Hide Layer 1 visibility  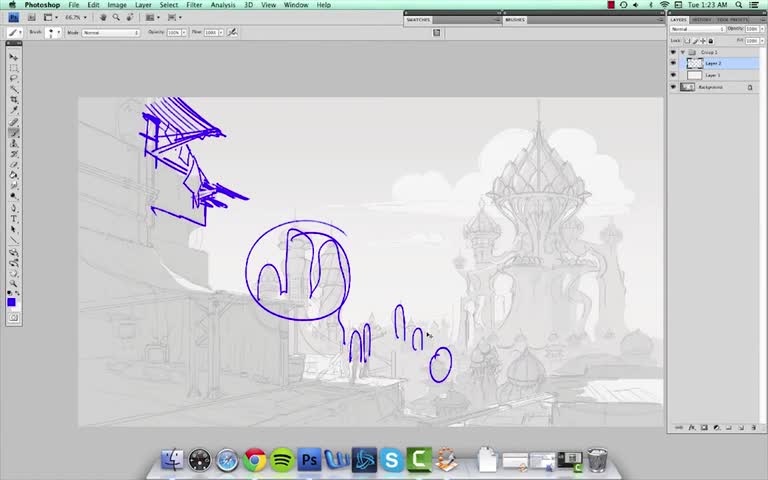[x=673, y=75]
